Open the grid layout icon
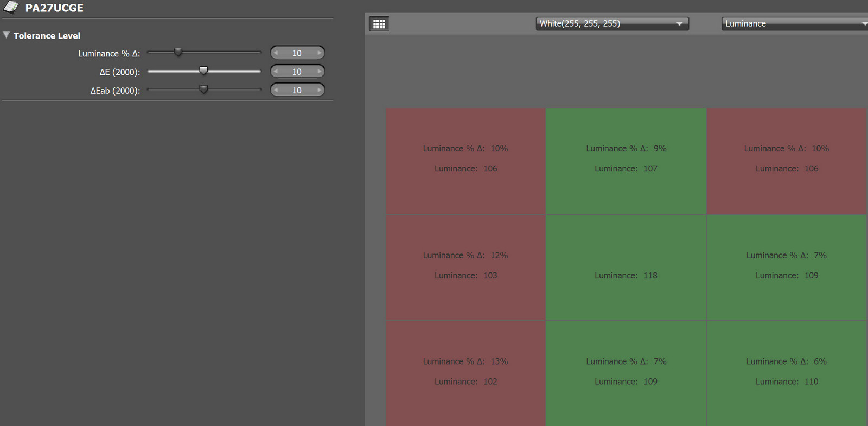Viewport: 868px width, 426px height. (379, 24)
